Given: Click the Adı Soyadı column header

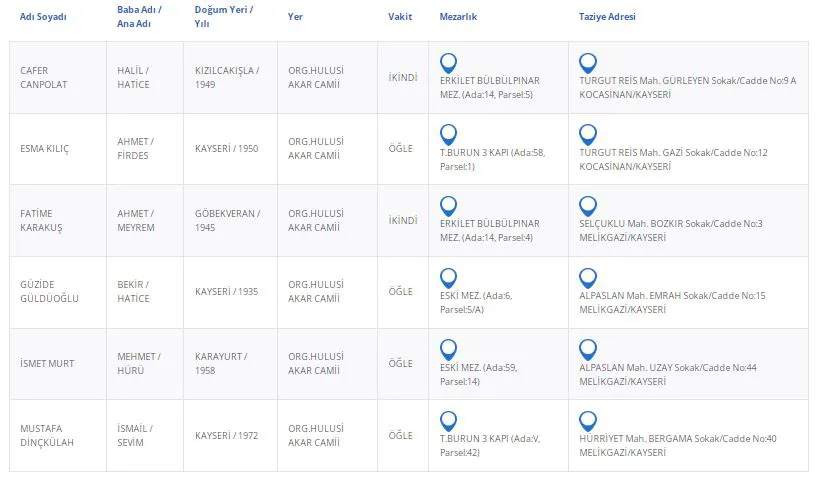Looking at the screenshot, I should (43, 17).
